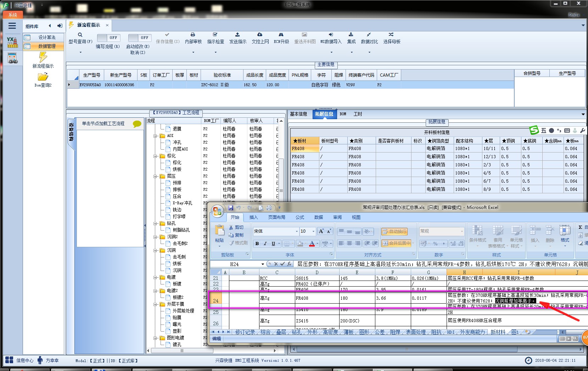
Task: Collapse the 层压 tree node
Action: click(x=155, y=176)
